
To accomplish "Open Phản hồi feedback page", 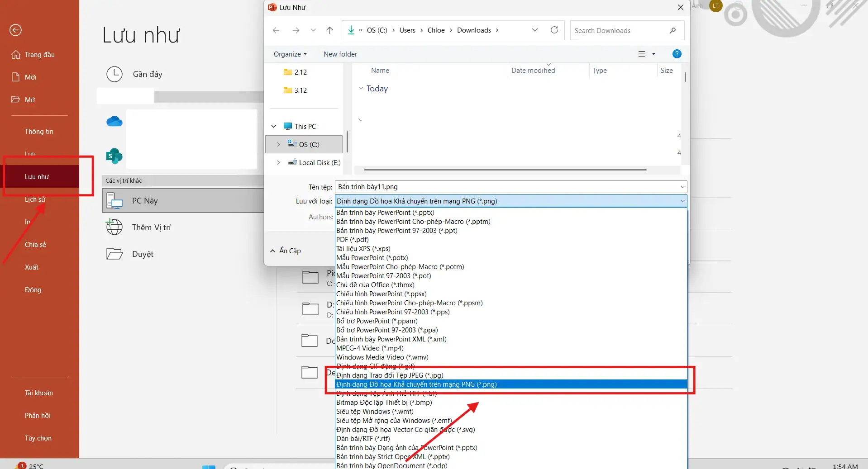I will (38, 416).
